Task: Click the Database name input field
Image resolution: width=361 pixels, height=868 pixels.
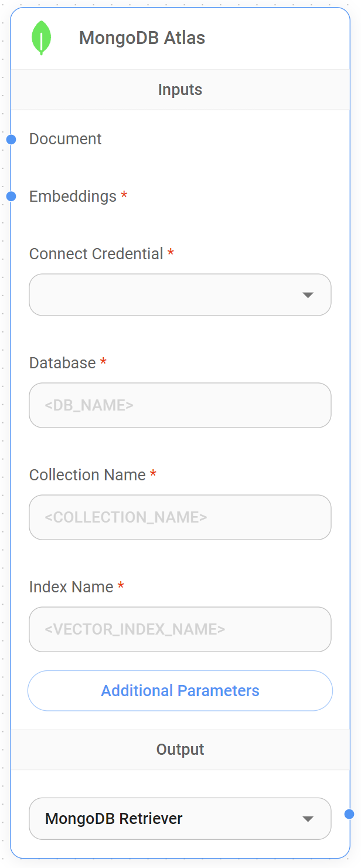Action: [180, 405]
